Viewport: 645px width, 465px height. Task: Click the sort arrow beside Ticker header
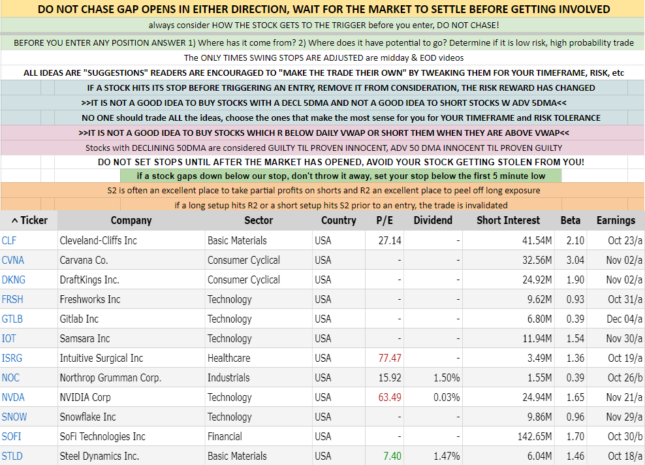point(7,219)
